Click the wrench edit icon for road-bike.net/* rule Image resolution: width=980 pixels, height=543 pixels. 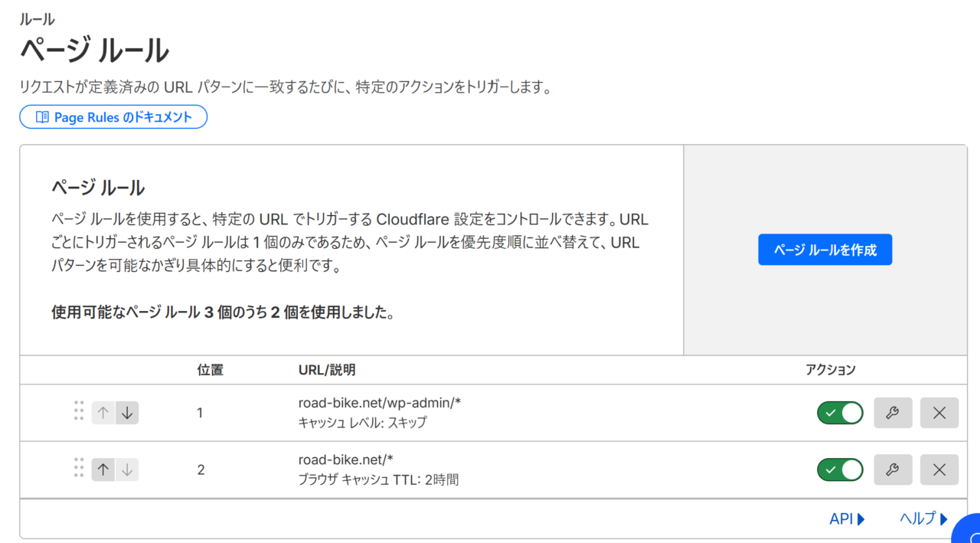click(893, 469)
